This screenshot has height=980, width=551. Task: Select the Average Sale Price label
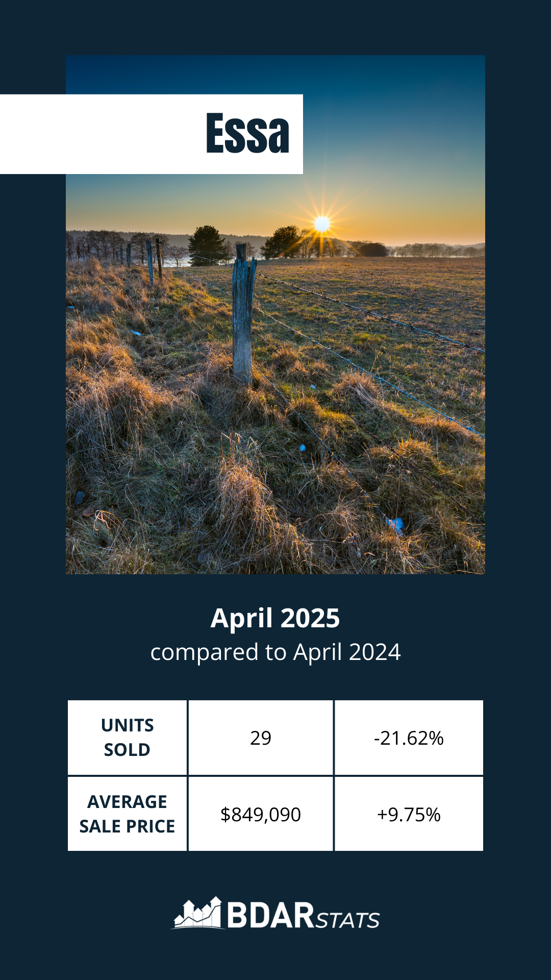[127, 814]
